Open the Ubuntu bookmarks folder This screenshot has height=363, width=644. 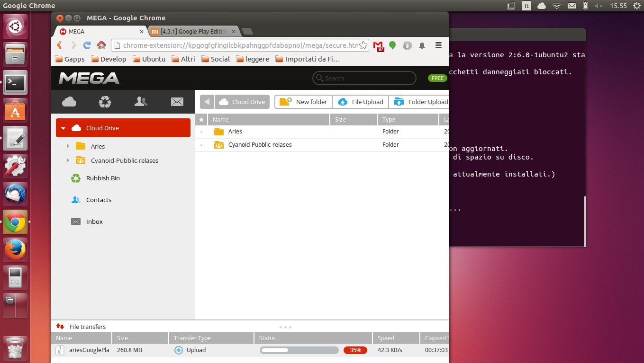point(149,59)
